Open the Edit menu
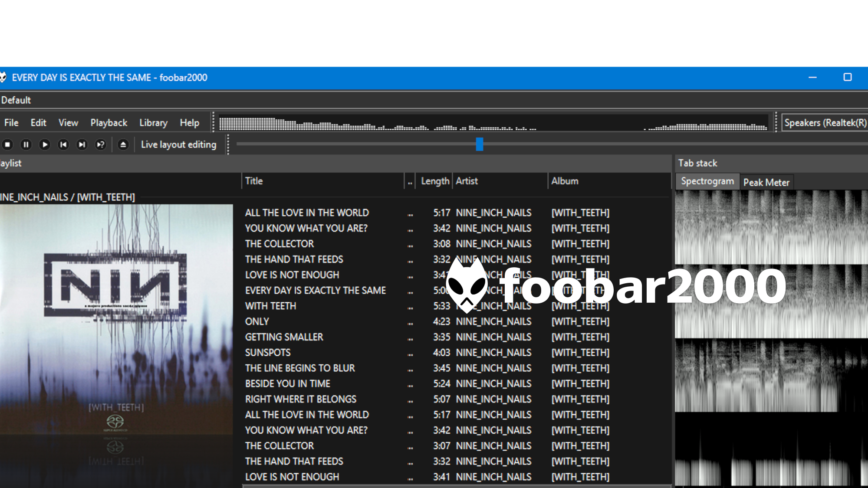The image size is (868, 488). click(38, 123)
